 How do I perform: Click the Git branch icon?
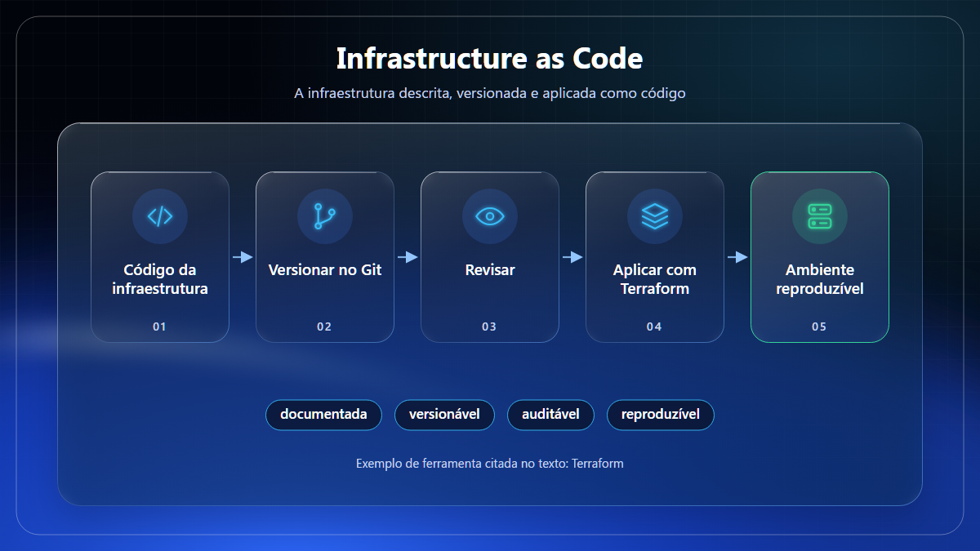pos(325,216)
